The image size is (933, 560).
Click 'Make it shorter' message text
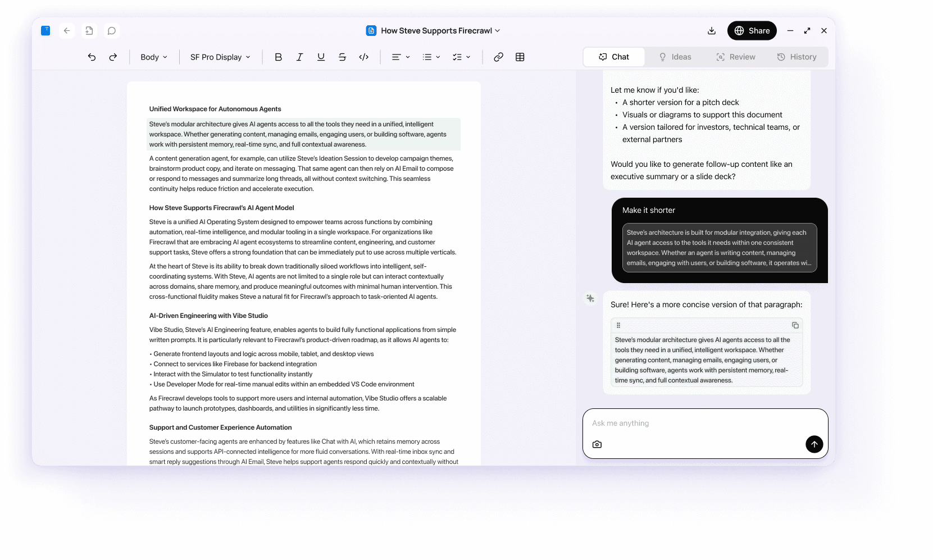point(649,210)
